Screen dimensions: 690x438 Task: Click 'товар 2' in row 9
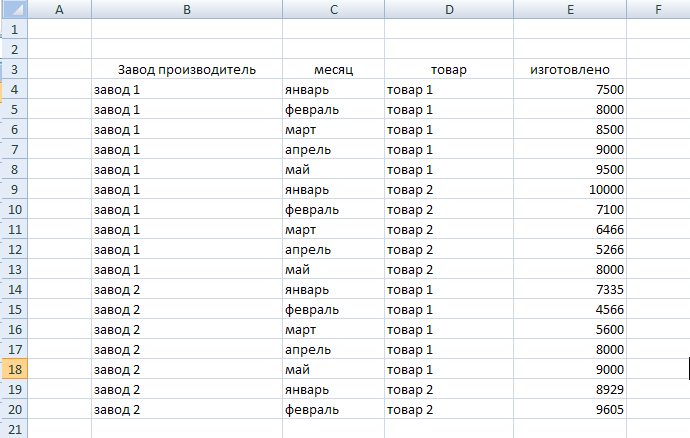[410, 190]
